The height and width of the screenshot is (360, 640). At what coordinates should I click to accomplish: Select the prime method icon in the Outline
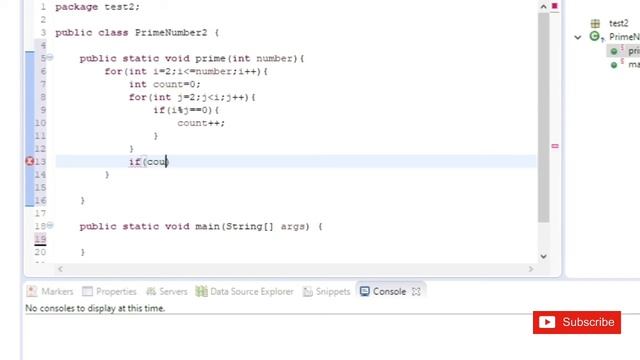pos(614,51)
